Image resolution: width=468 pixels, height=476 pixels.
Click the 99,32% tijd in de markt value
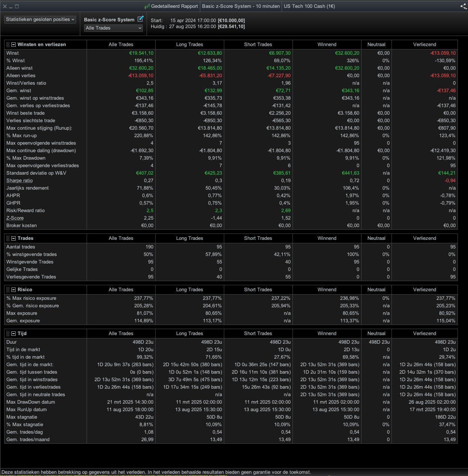coord(145,357)
